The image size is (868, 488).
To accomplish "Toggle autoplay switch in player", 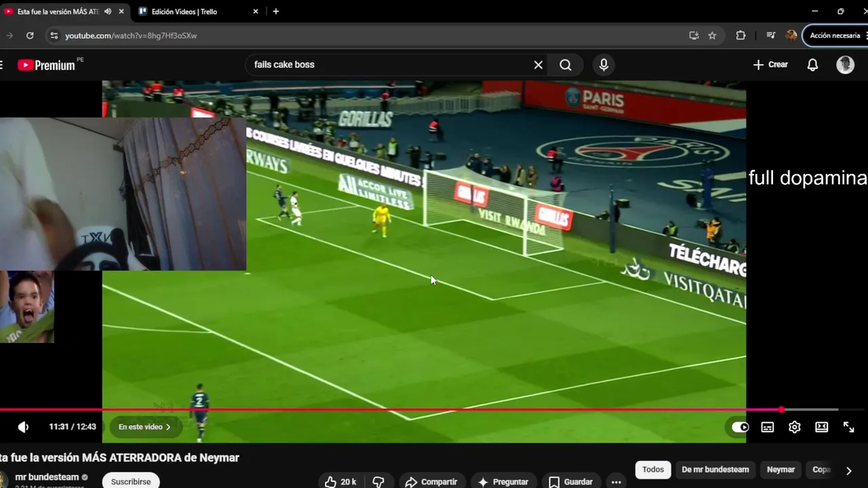I will (x=740, y=427).
